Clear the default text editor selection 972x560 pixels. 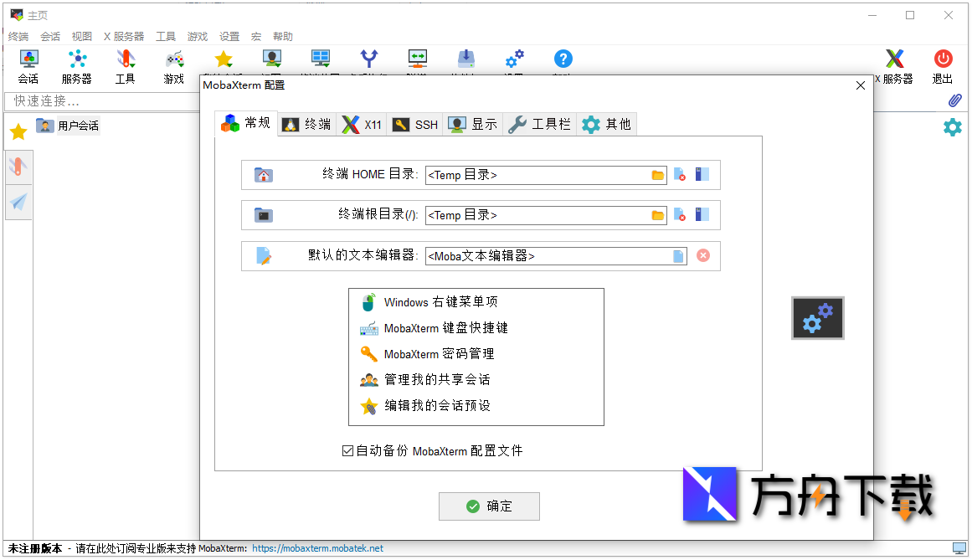[x=702, y=255]
